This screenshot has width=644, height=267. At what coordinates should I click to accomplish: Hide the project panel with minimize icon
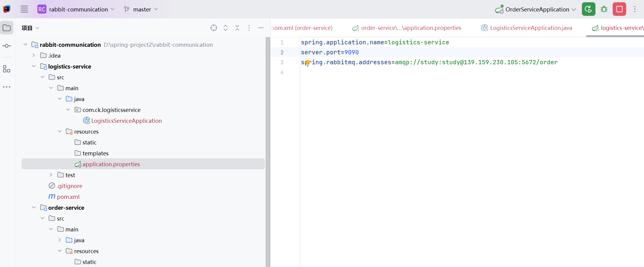tap(261, 28)
